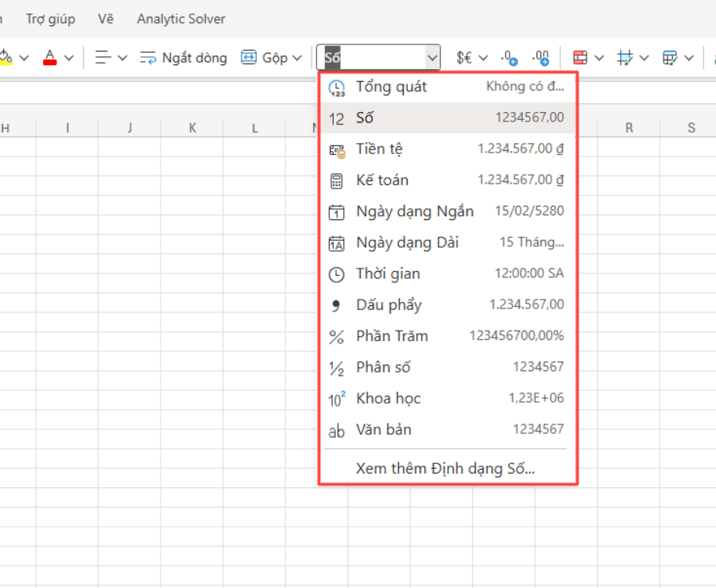Click the Văn bản ab icon
The width and height of the screenshot is (716, 588).
pos(336,431)
